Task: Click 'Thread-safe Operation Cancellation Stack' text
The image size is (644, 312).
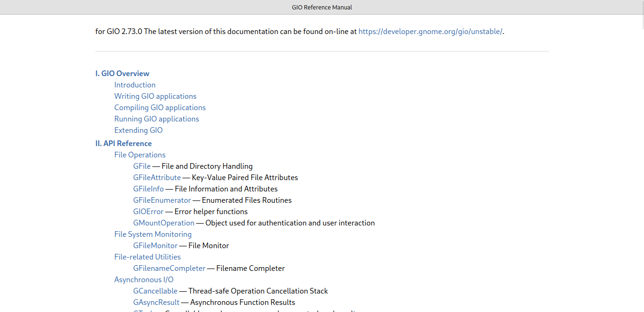Action: tap(258, 291)
